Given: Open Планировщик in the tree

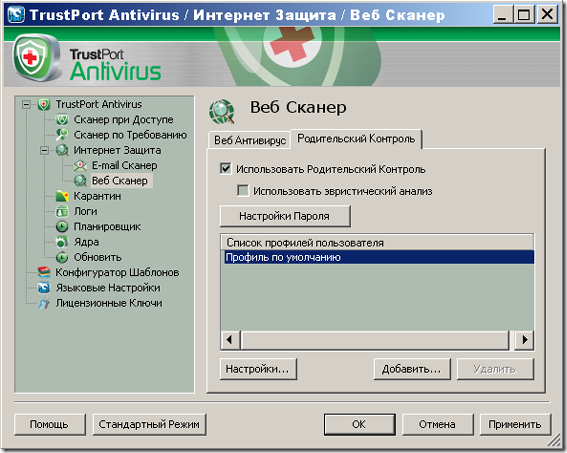Looking at the screenshot, I should (x=107, y=227).
